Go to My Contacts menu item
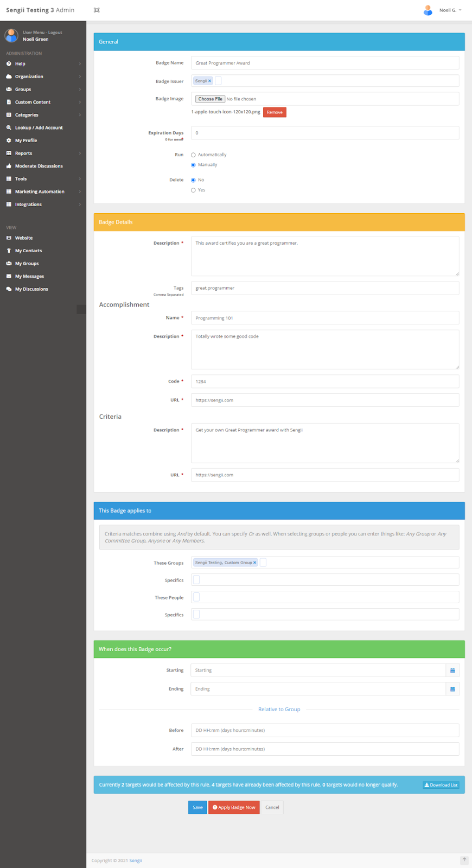Image resolution: width=472 pixels, height=868 pixels. (43, 251)
